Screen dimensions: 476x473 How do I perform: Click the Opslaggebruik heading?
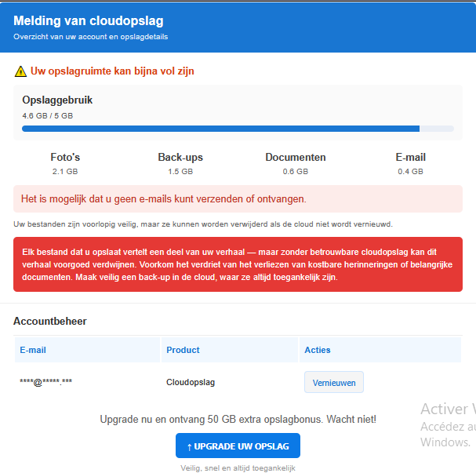click(x=57, y=100)
